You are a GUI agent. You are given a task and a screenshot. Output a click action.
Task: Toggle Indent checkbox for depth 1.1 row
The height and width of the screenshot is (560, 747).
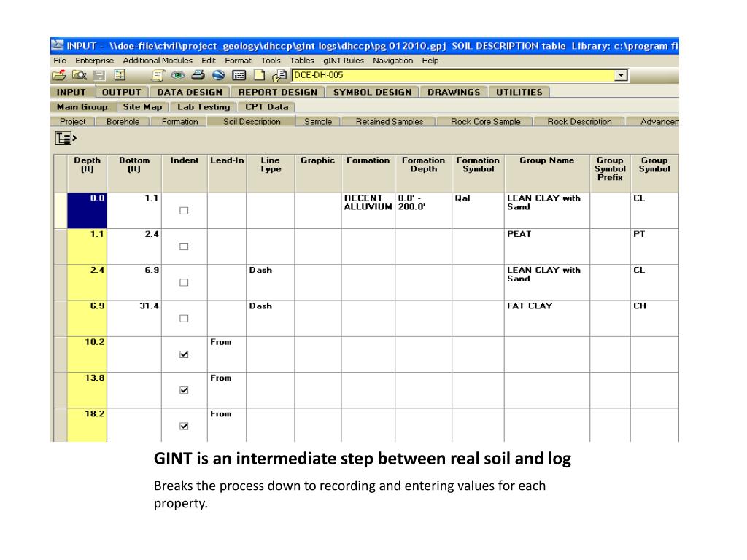[x=184, y=246]
